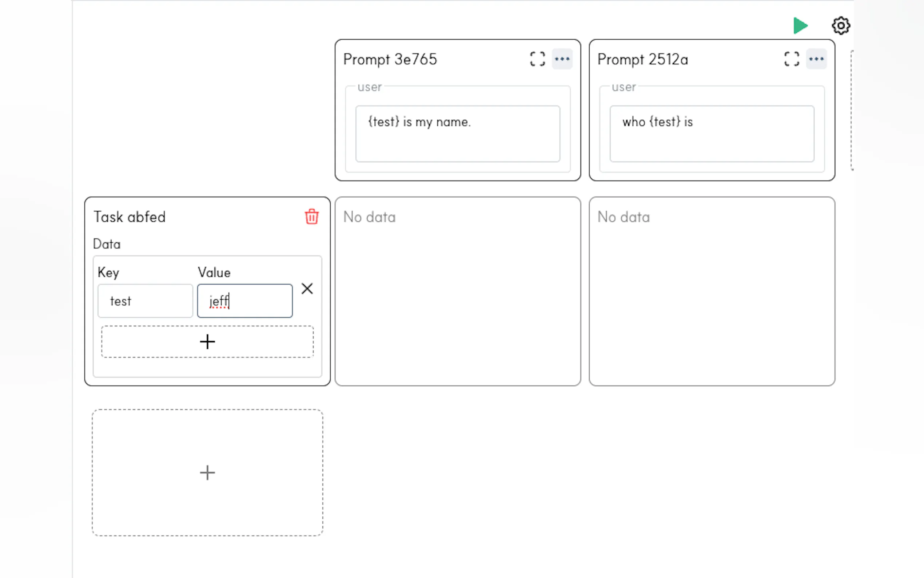The image size is (924, 578).
Task: Open the Prompt 3e765 more options menu
Action: click(x=562, y=59)
